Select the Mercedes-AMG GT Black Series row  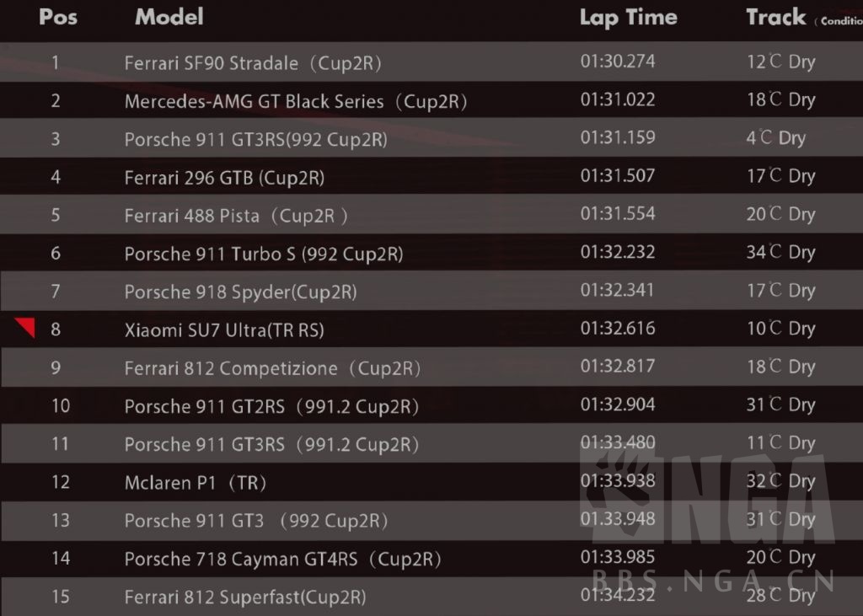pyautogui.click(x=296, y=102)
